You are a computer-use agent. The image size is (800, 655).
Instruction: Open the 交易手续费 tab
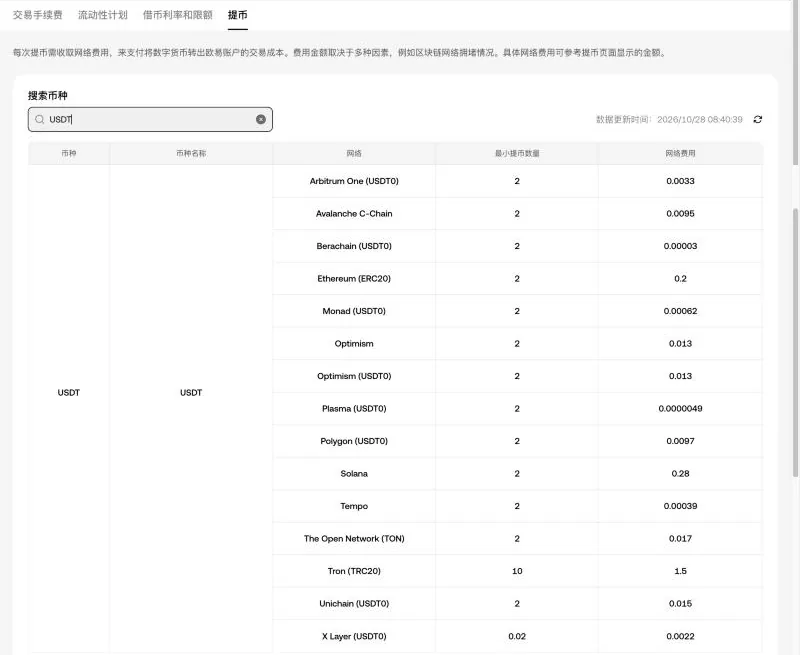[37, 15]
